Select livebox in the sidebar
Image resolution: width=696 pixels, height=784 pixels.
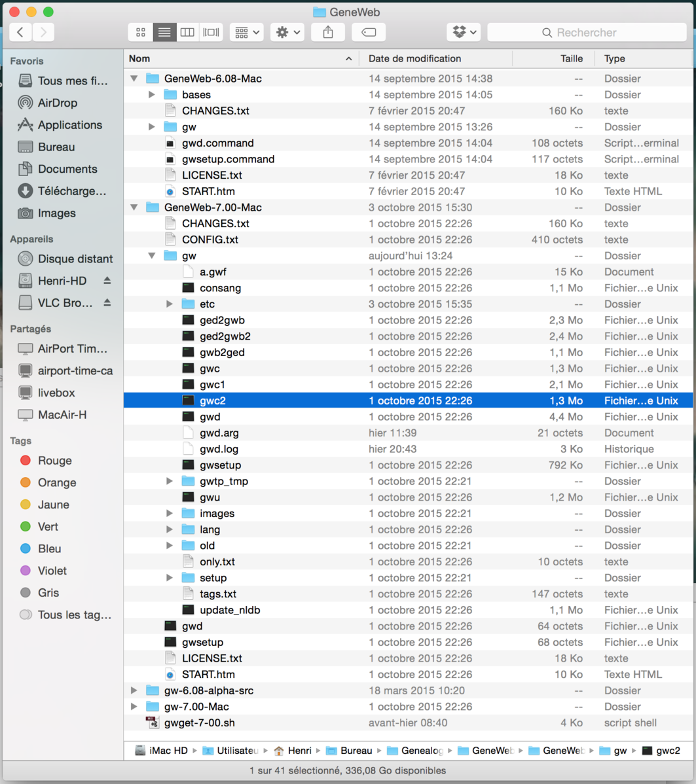pos(46,393)
